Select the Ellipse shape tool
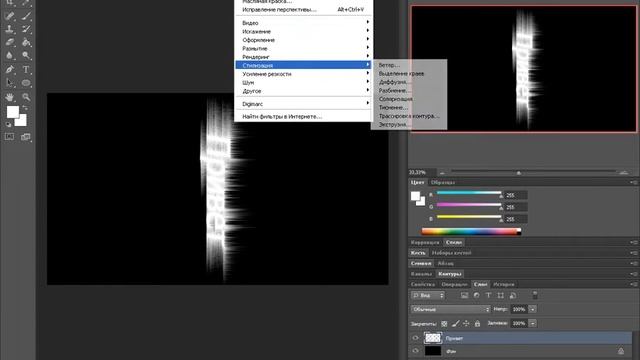640x360 pixels. click(x=26, y=83)
